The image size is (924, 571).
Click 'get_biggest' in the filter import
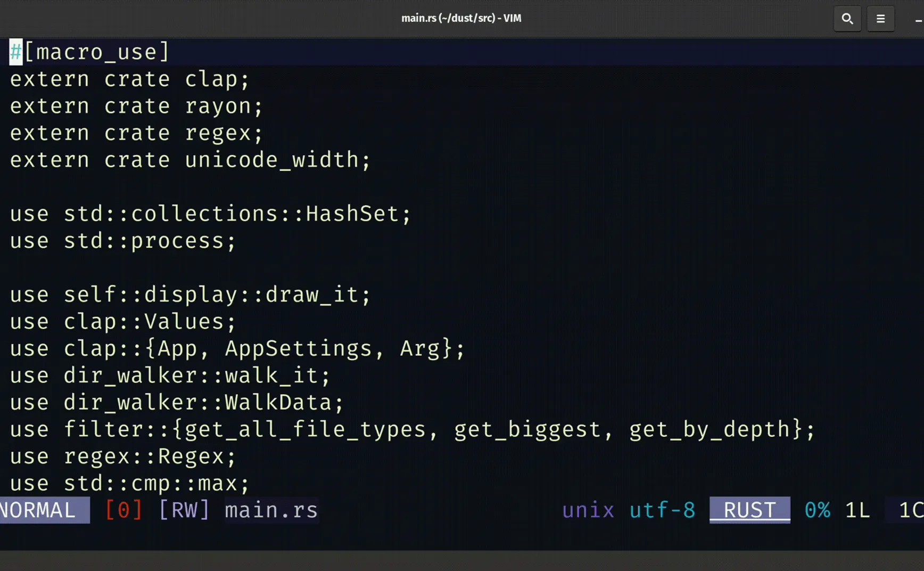pyautogui.click(x=527, y=430)
